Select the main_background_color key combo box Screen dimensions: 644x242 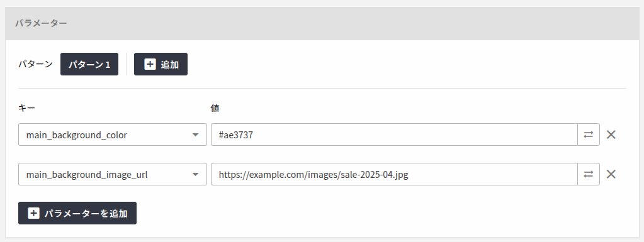coord(113,135)
